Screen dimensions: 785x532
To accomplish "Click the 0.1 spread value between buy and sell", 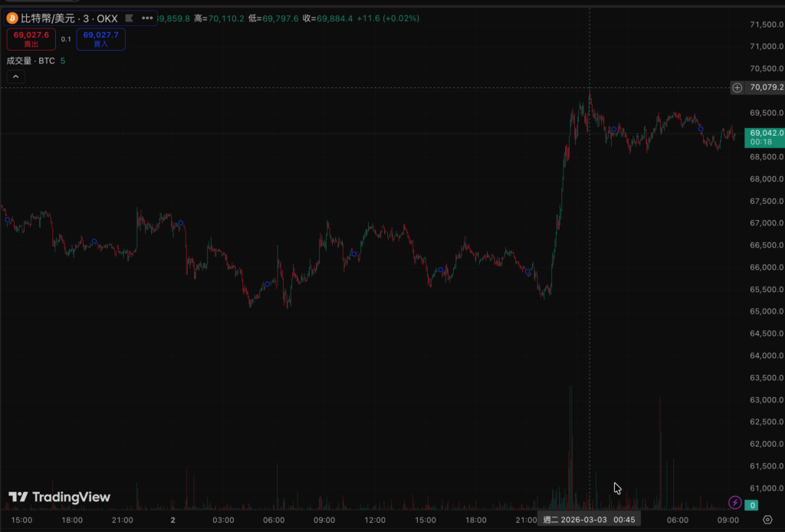I will pos(66,39).
